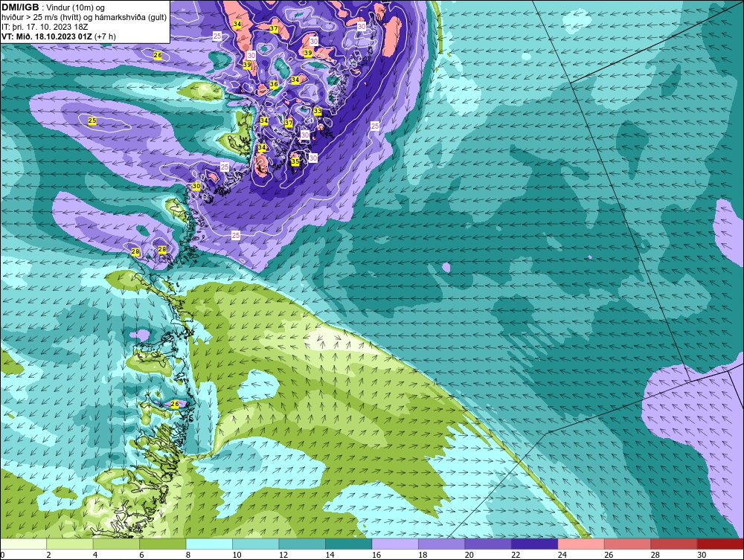Click the yellow 25 gust label
744x560 pixels.
pyautogui.click(x=92, y=121)
